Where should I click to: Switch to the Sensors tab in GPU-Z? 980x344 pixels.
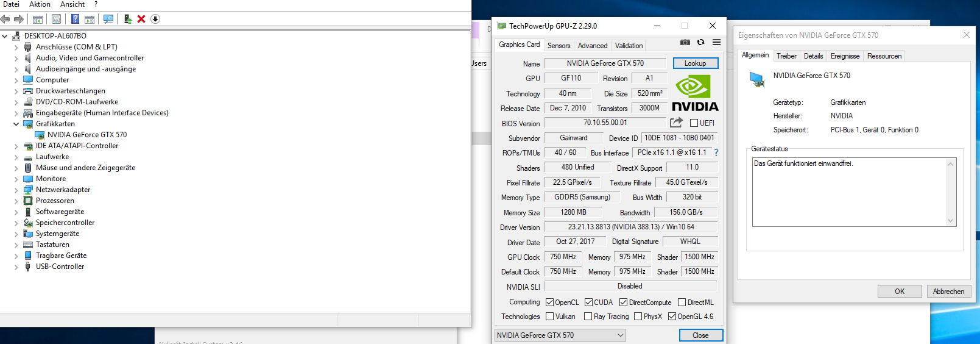(559, 46)
